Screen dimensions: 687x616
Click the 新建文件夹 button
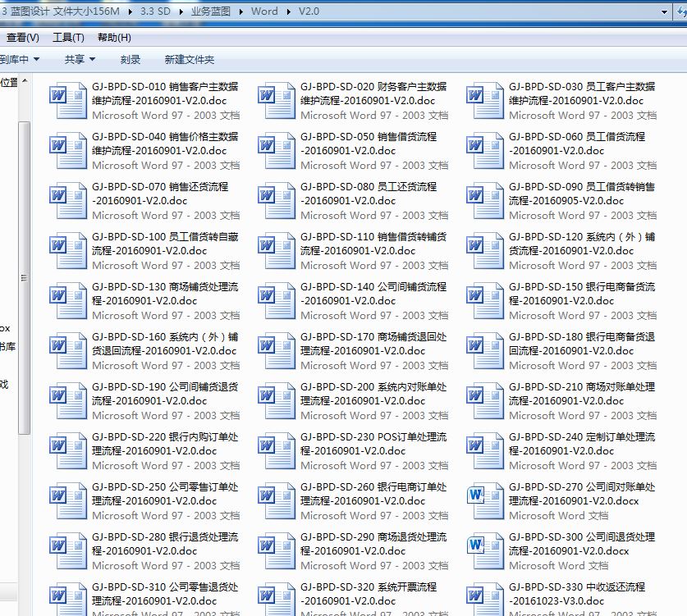pyautogui.click(x=190, y=59)
